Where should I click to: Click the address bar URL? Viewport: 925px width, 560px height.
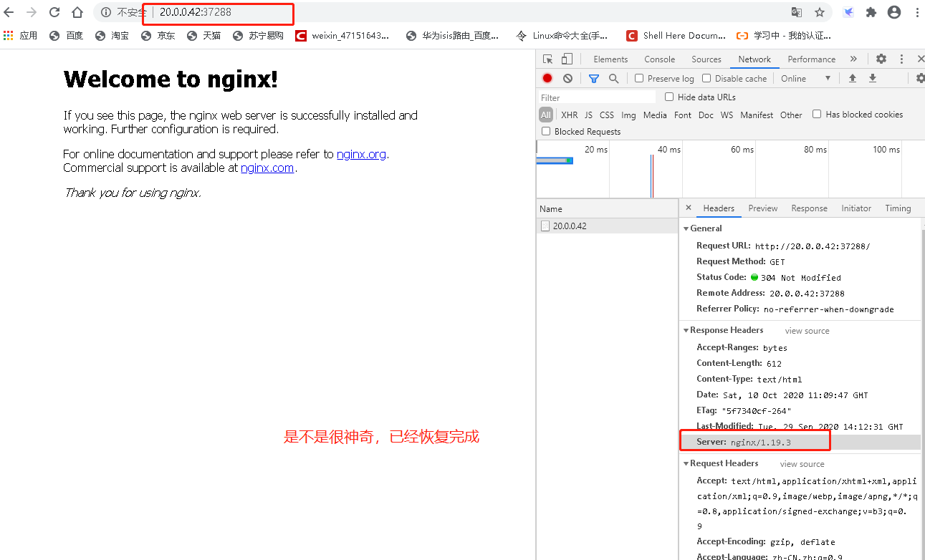click(196, 12)
